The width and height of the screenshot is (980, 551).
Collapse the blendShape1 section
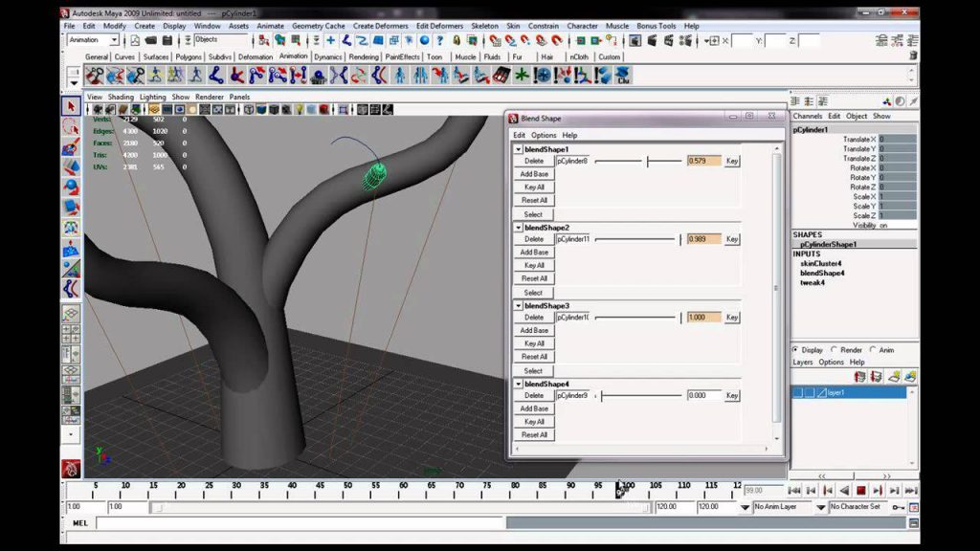coord(518,150)
